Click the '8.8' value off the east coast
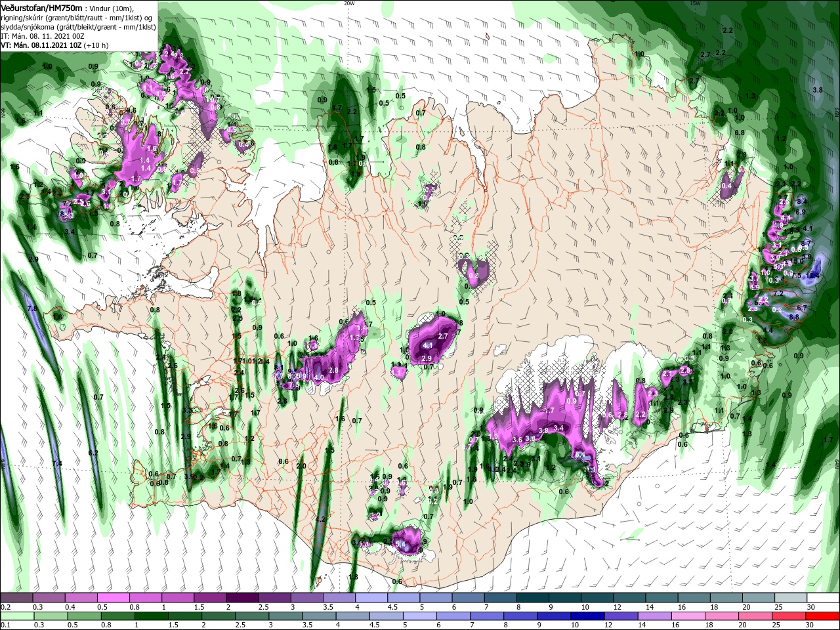This screenshot has height=630, width=840. click(793, 316)
